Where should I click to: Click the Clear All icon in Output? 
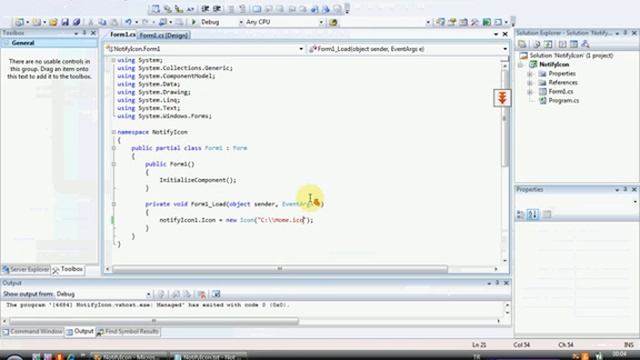pyautogui.click(x=201, y=294)
